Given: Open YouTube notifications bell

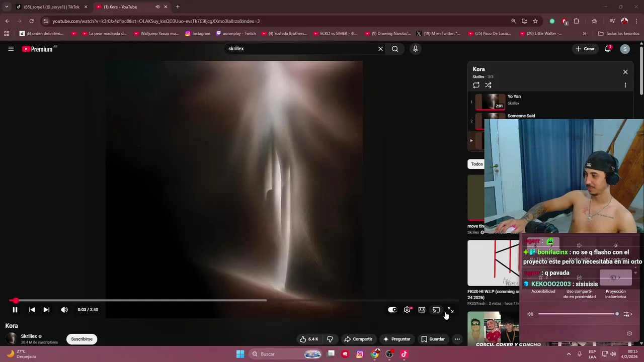Looking at the screenshot, I should (608, 49).
